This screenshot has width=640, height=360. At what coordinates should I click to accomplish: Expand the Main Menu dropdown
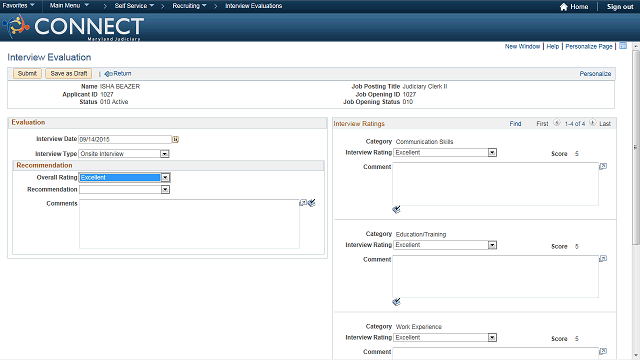click(69, 6)
